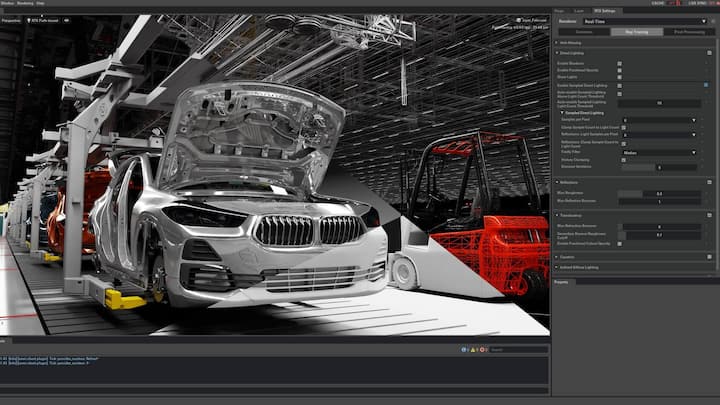Click the reset icon on Translucency header
This screenshot has height=405, width=720.
(x=709, y=215)
